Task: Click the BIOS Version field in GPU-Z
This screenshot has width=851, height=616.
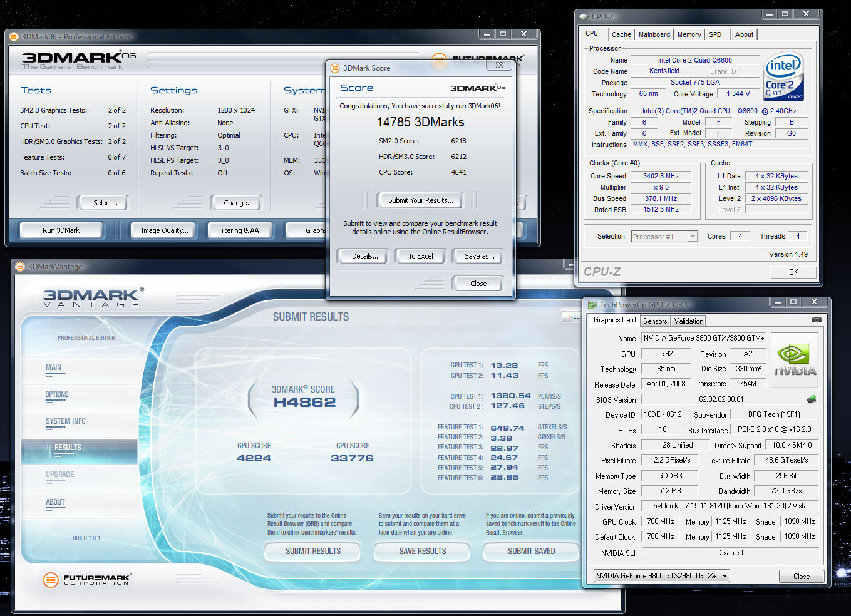Action: click(x=721, y=399)
